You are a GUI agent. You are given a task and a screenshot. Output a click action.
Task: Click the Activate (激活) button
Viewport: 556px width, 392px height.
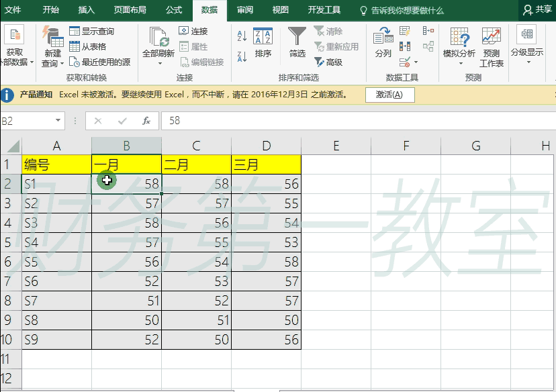point(389,95)
